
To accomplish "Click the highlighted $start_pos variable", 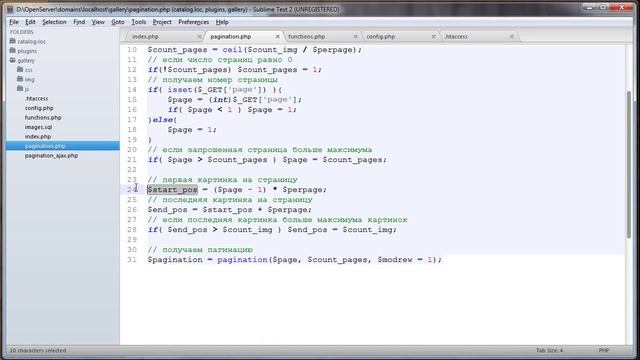I will 172,190.
